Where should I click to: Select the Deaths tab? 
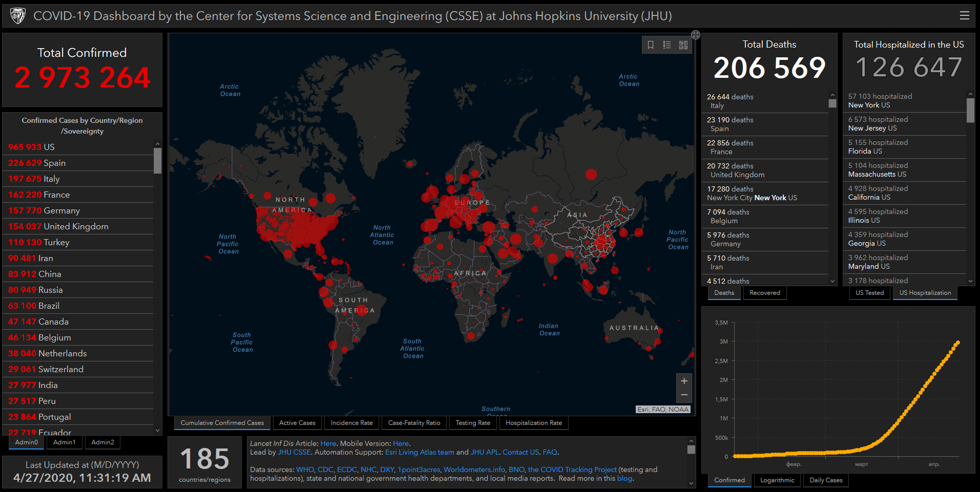pyautogui.click(x=724, y=293)
